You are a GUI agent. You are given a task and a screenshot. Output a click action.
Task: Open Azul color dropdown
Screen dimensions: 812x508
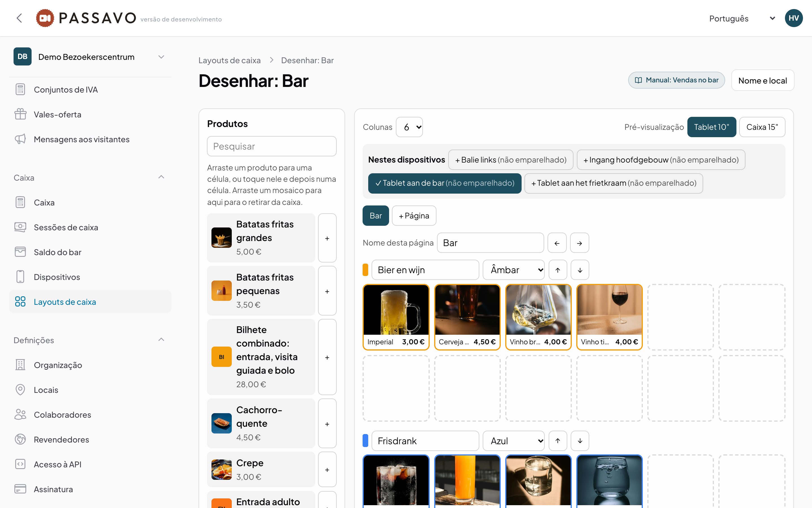pos(513,441)
